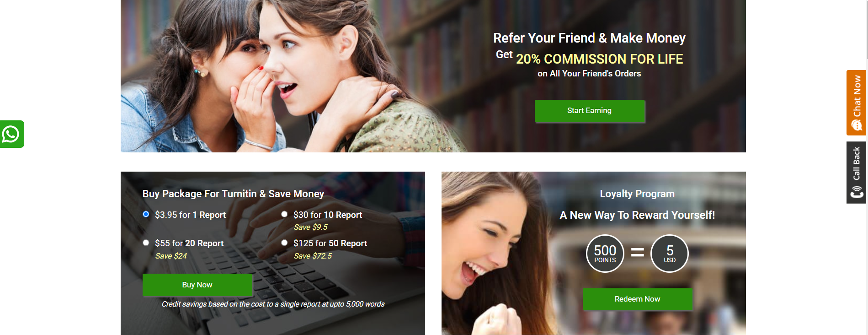
Task: Open the WhatsApp chat icon
Action: (x=11, y=134)
